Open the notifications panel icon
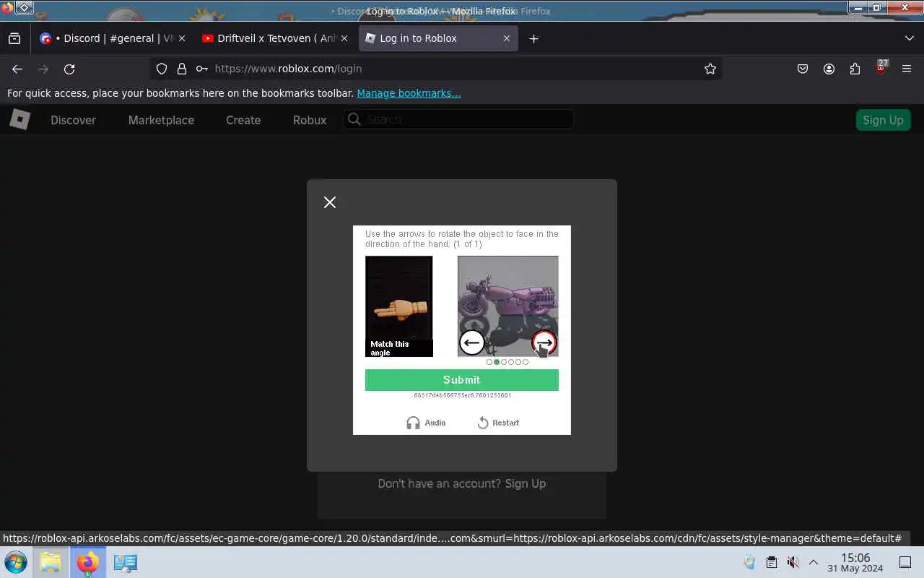Viewport: 924px width, 578px height. click(x=905, y=562)
